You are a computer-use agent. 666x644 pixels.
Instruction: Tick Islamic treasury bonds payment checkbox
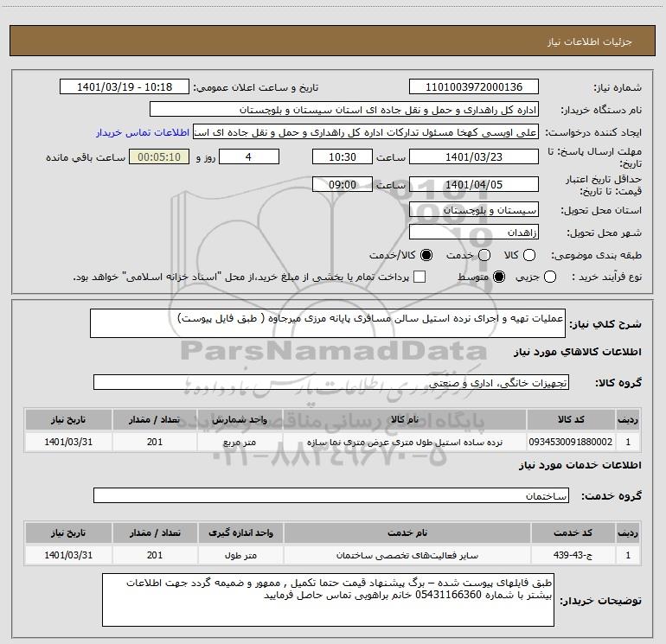tap(419, 277)
